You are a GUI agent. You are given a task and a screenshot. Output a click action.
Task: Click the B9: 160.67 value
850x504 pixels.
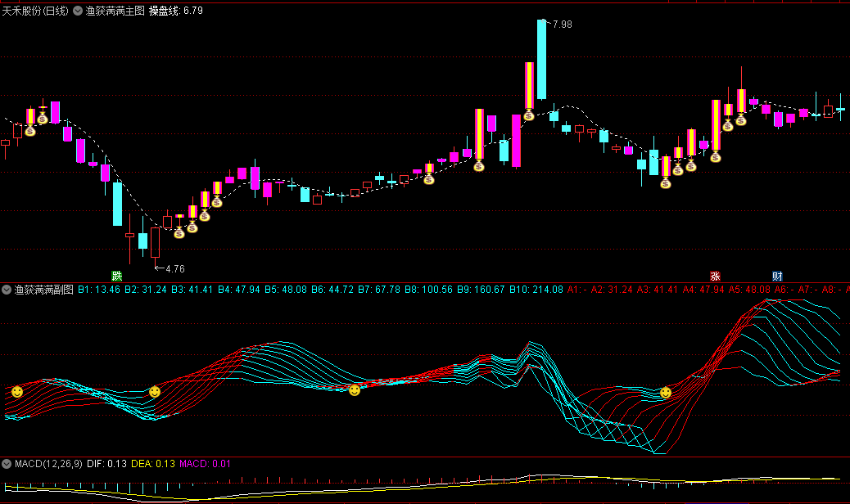pyautogui.click(x=481, y=290)
